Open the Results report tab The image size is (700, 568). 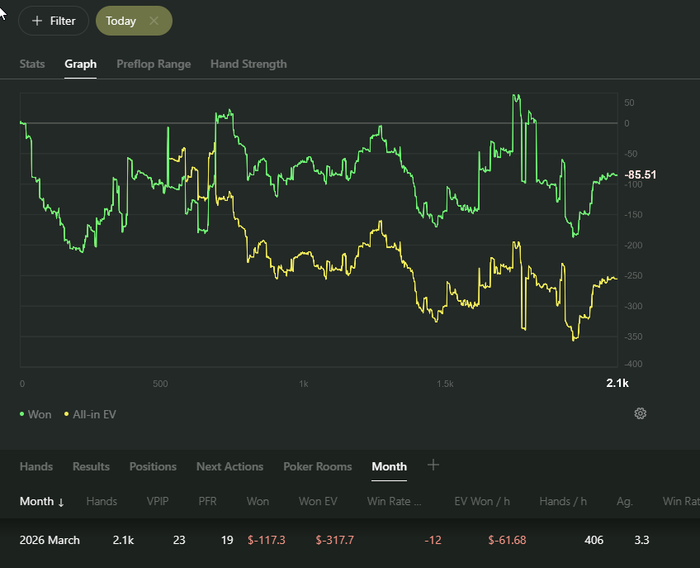(x=91, y=467)
